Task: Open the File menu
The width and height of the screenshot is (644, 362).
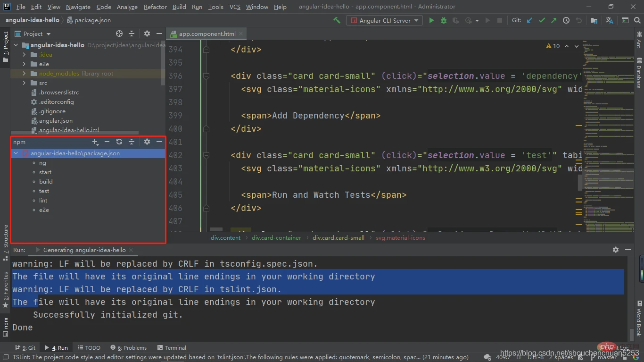Action: click(21, 7)
